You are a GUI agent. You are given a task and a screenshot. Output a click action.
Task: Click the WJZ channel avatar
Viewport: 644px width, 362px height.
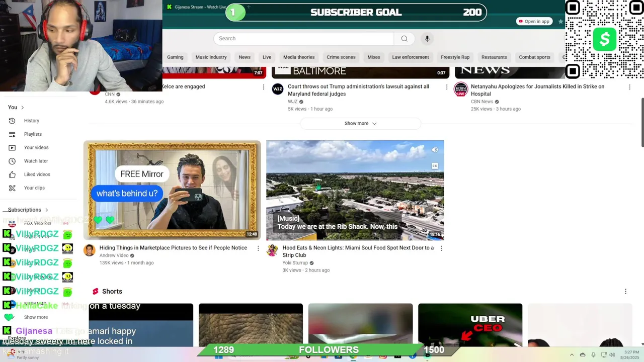(x=278, y=89)
